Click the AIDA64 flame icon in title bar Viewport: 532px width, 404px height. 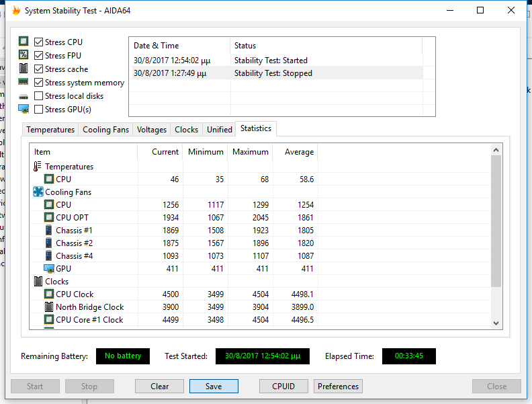(x=16, y=11)
